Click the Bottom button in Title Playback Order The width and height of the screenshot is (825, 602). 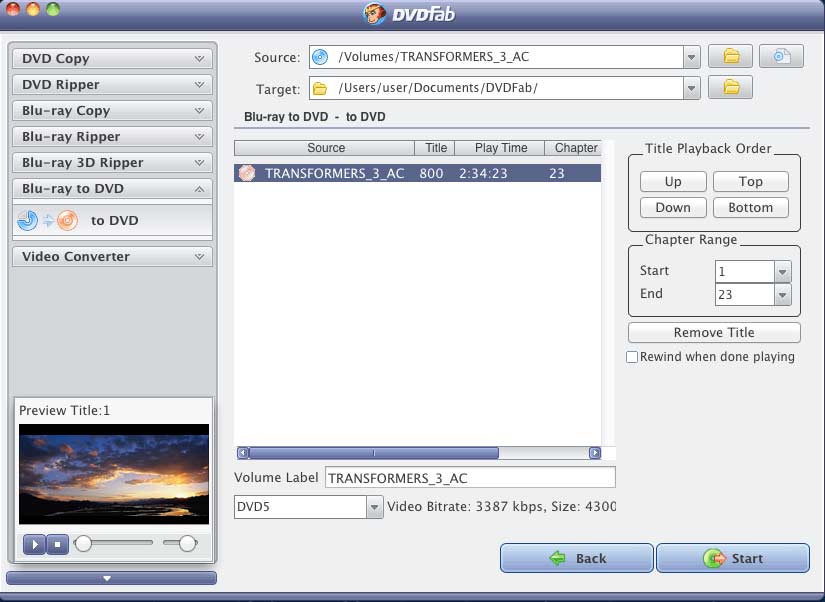click(750, 207)
